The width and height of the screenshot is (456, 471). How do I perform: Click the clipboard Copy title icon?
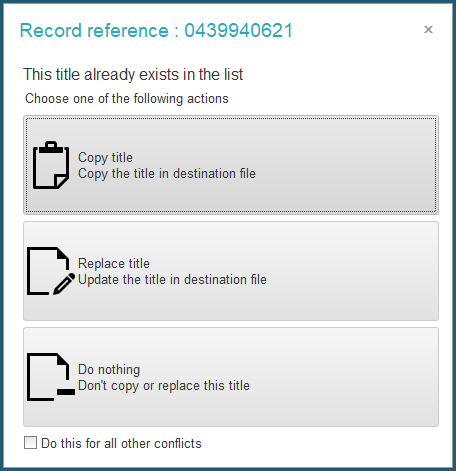point(51,165)
